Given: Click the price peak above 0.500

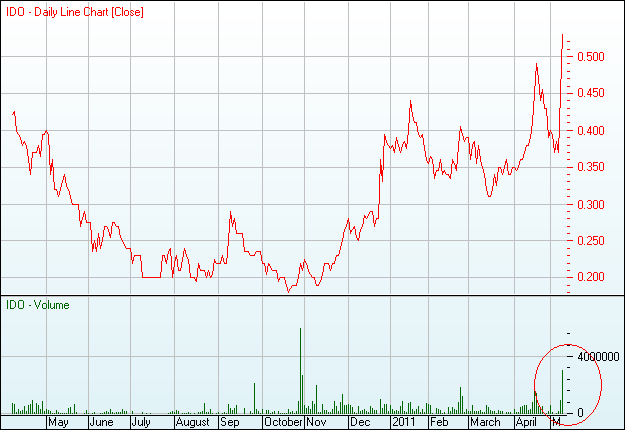Looking at the screenshot, I should coord(562,36).
